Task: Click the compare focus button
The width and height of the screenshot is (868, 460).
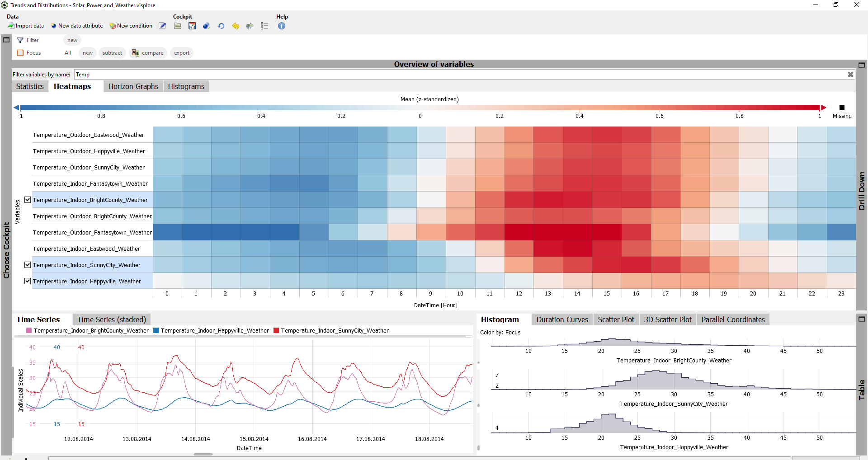Action: [148, 53]
